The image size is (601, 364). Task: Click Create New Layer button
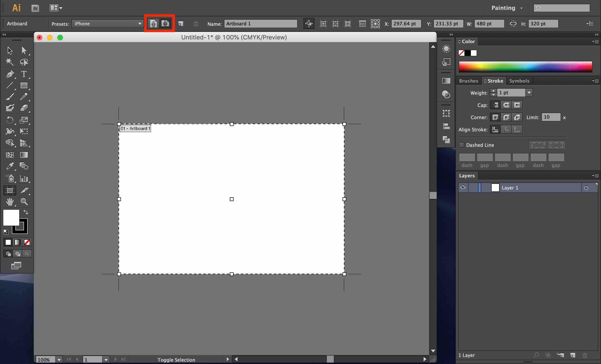click(573, 355)
